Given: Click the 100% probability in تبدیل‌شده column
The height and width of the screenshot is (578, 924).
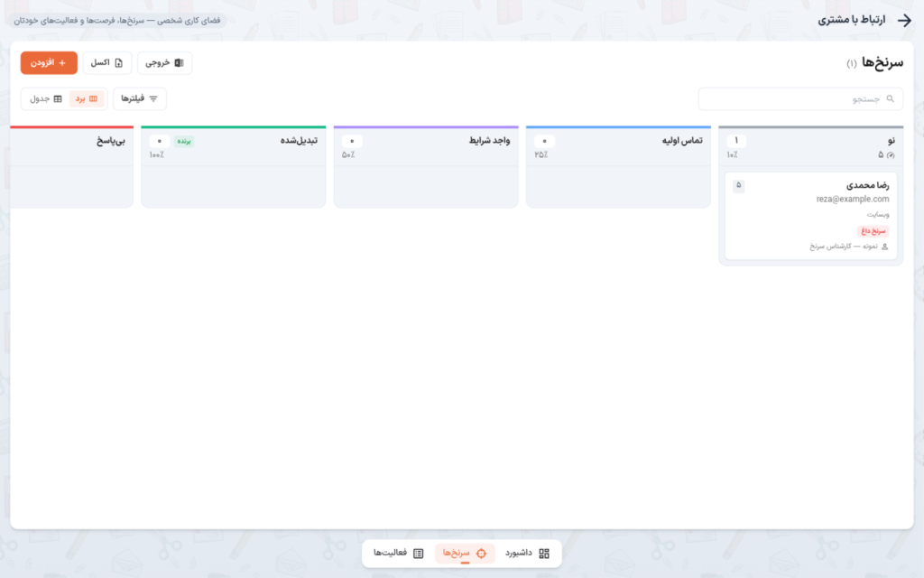Looking at the screenshot, I should [x=157, y=155].
